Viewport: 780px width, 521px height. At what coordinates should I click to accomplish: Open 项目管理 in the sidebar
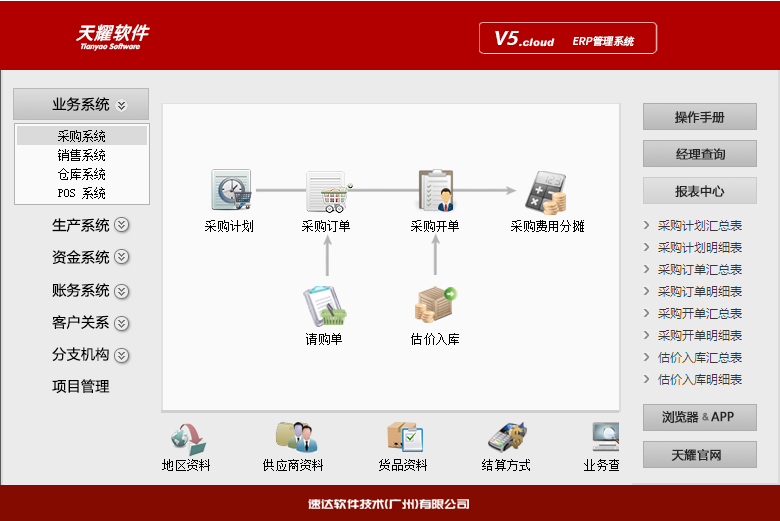point(81,386)
